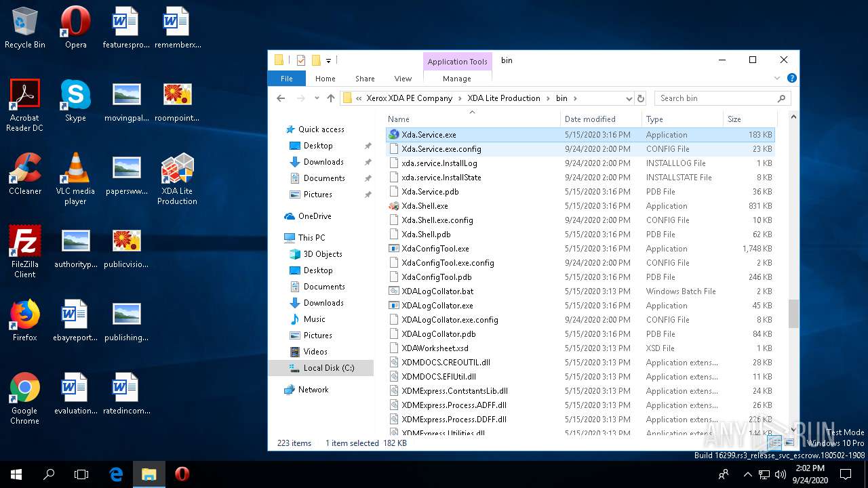
Task: Go back with the Explorer back arrow
Action: [x=281, y=98]
